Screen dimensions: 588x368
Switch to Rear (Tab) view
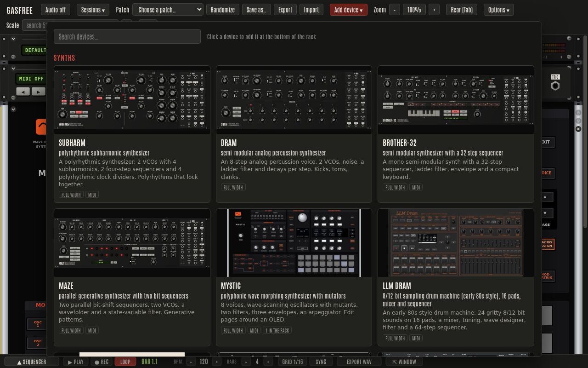click(462, 10)
